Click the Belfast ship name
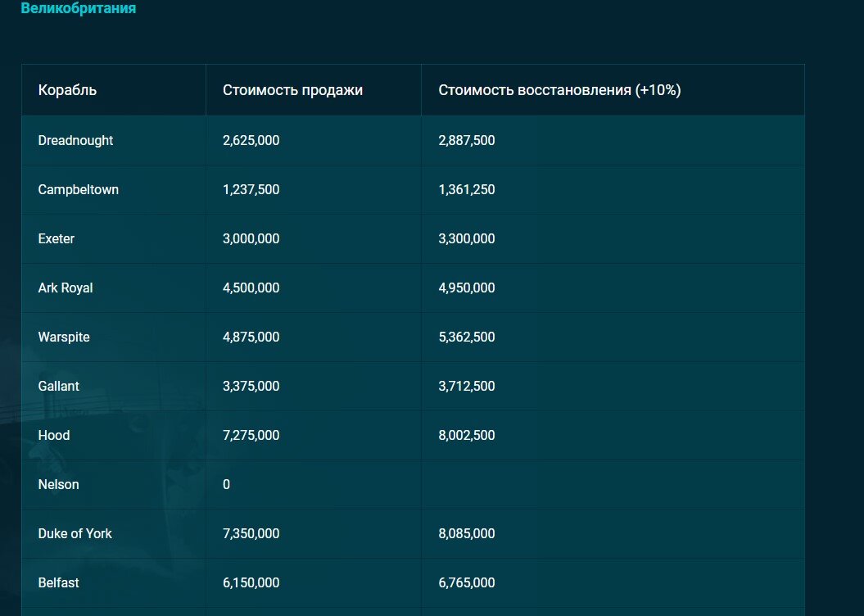 58,582
